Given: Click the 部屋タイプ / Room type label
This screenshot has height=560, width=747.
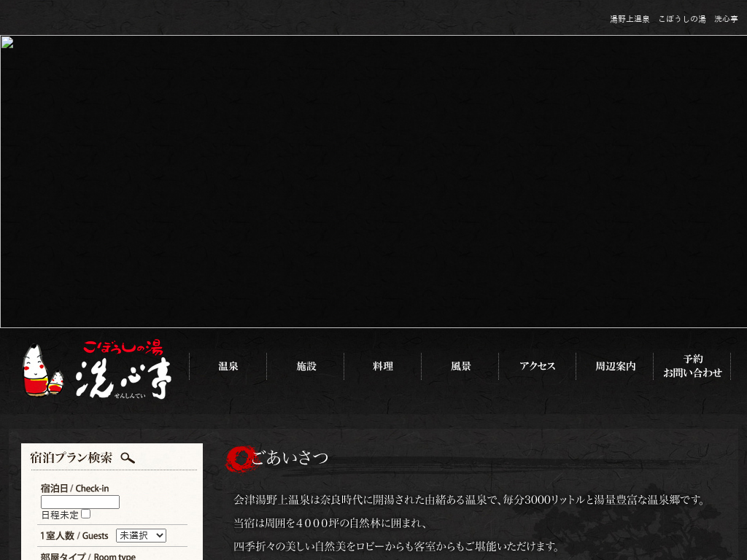Looking at the screenshot, I should point(88,556).
